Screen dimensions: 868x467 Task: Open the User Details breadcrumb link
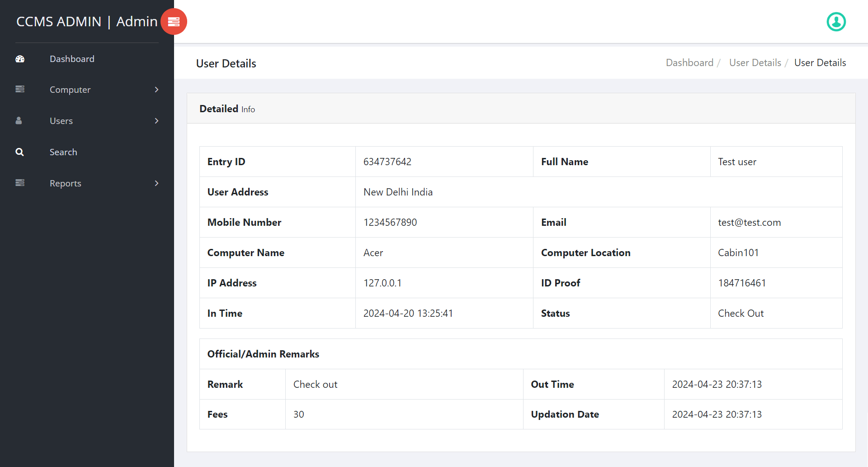[755, 62]
